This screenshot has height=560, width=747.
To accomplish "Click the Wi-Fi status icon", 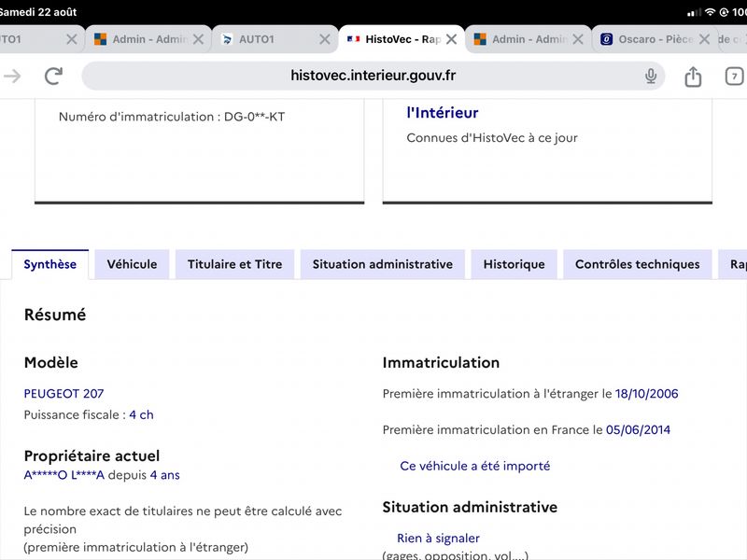I will 710,12.
